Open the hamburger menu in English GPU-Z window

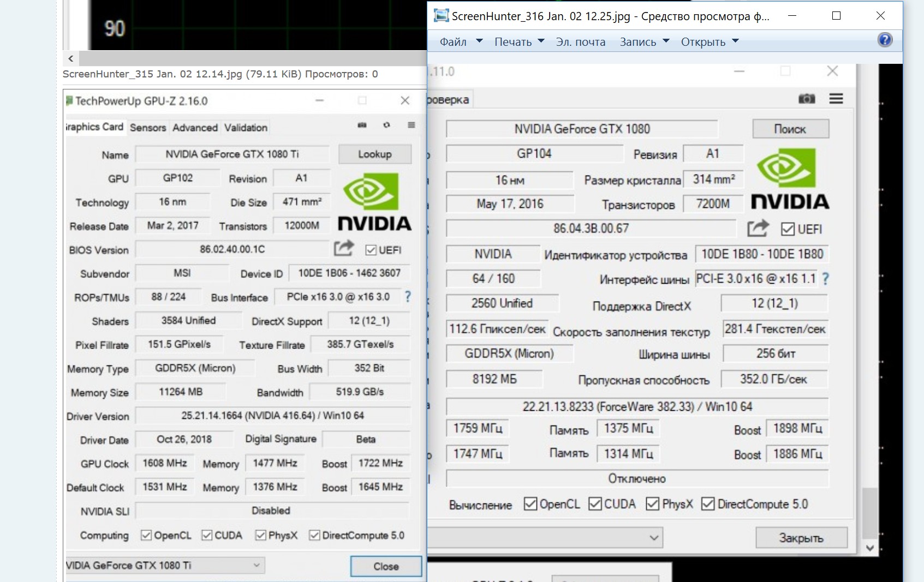412,125
